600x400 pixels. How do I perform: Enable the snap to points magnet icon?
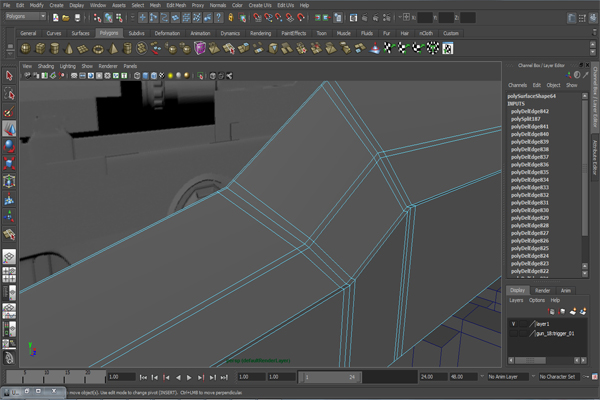pyautogui.click(x=279, y=18)
